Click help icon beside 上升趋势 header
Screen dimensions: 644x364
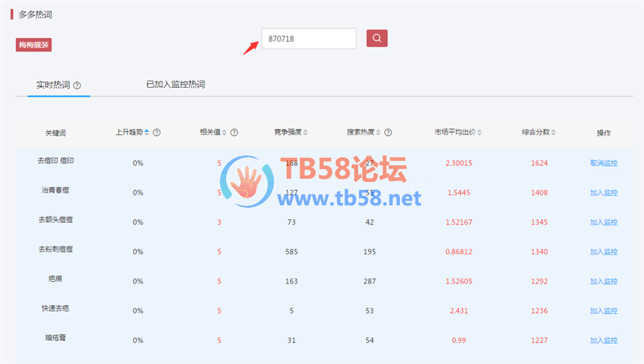click(x=157, y=132)
